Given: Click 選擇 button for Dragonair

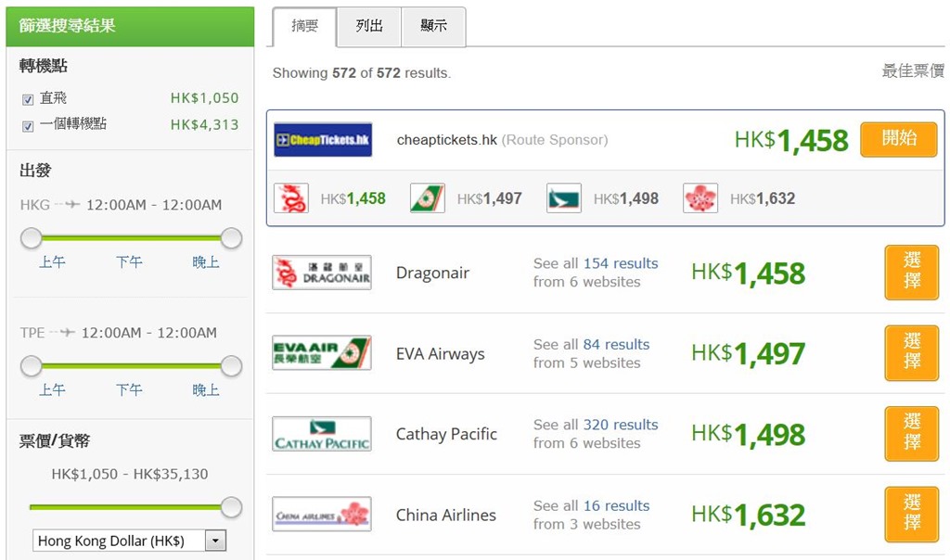Looking at the screenshot, I should [912, 273].
